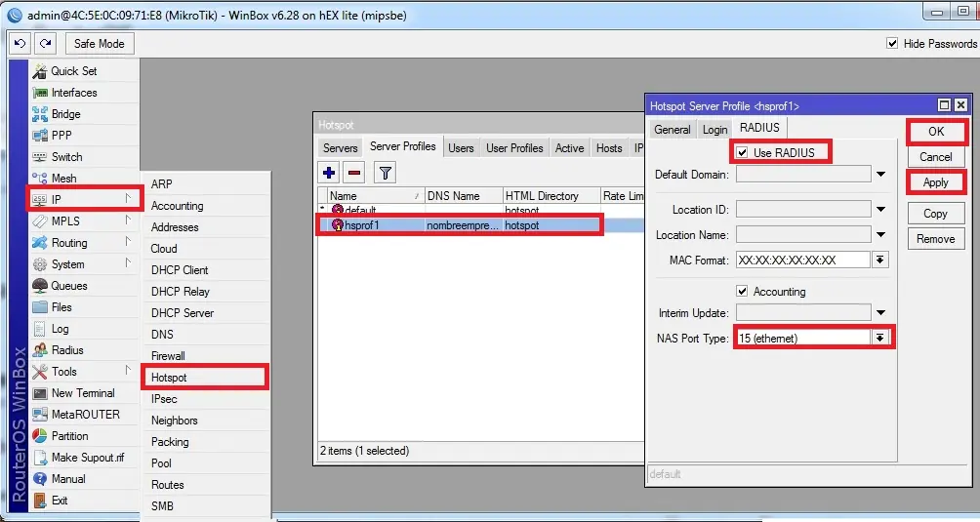Click the Copy button

click(936, 214)
